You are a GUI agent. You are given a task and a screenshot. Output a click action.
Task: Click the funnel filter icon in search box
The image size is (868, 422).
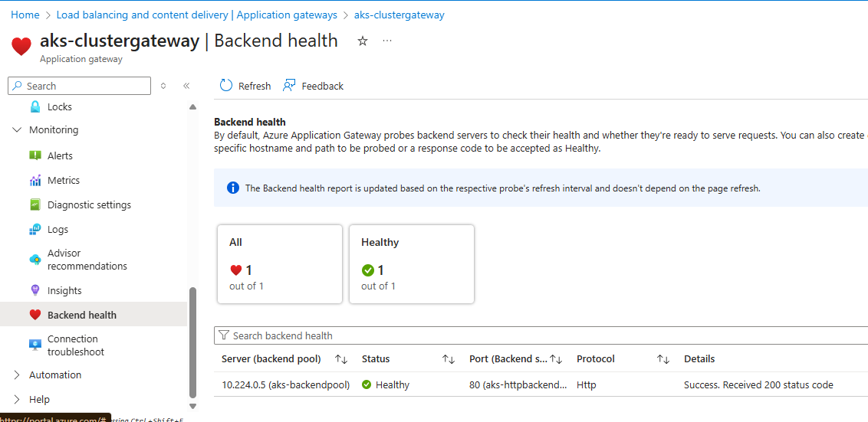[x=224, y=335]
